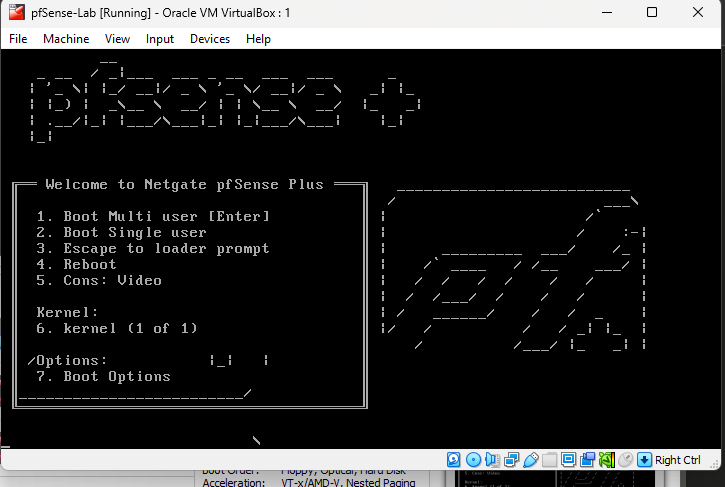
Task: Open the View menu
Action: 117,39
